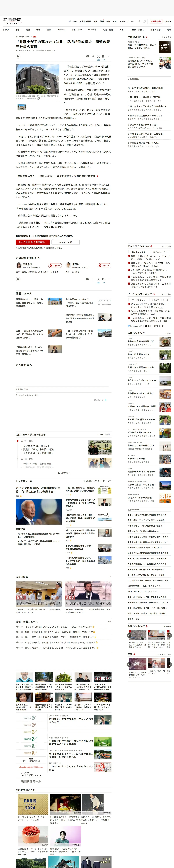Open the top share more dots icon
The width and height of the screenshot is (174, 868).
pyautogui.click(x=109, y=56)
